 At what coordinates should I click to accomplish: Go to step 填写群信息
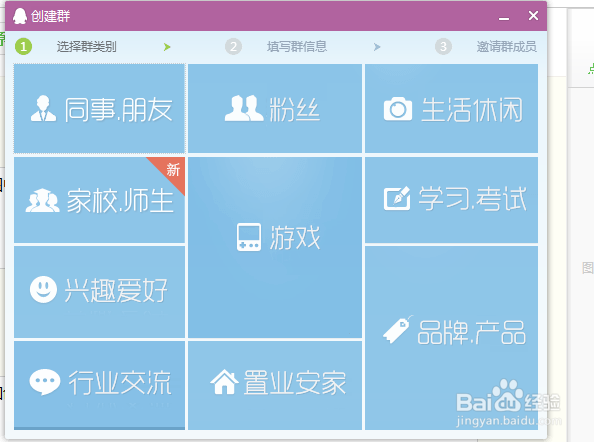297,47
